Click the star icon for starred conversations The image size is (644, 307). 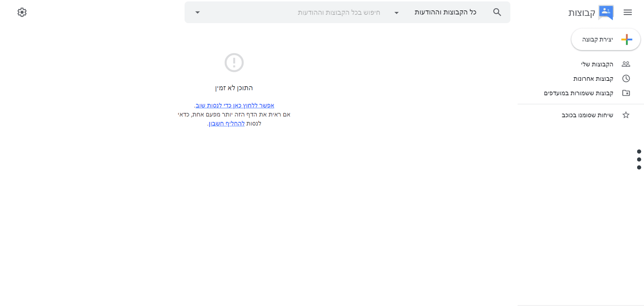[626, 115]
